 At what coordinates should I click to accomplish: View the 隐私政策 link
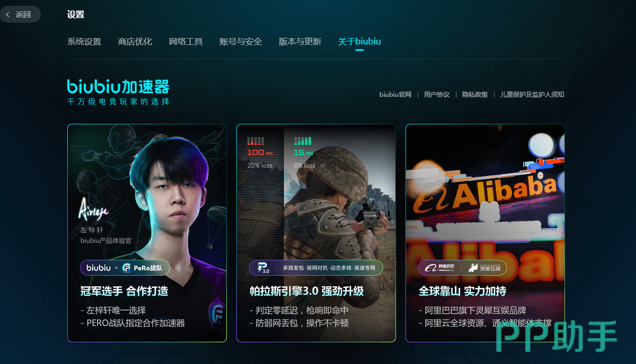(475, 95)
